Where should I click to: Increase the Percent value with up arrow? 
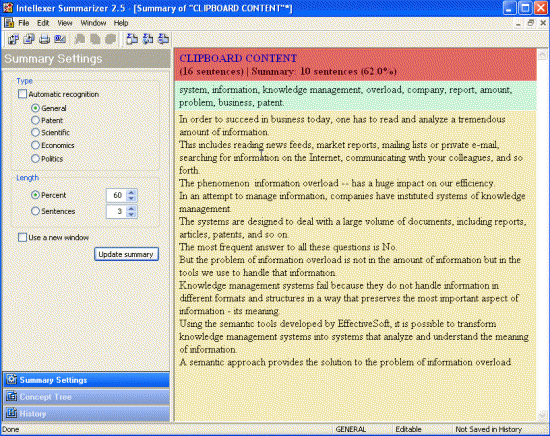pos(132,192)
